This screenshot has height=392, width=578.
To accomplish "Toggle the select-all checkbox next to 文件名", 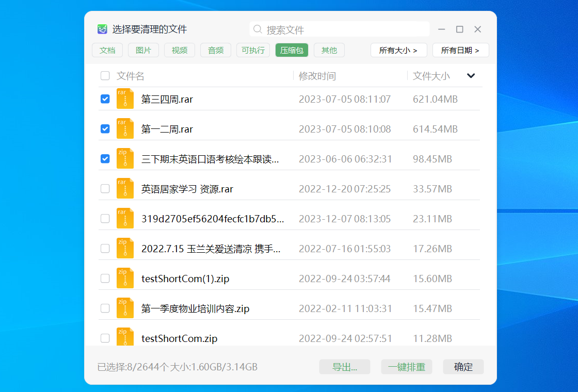I will click(x=105, y=76).
